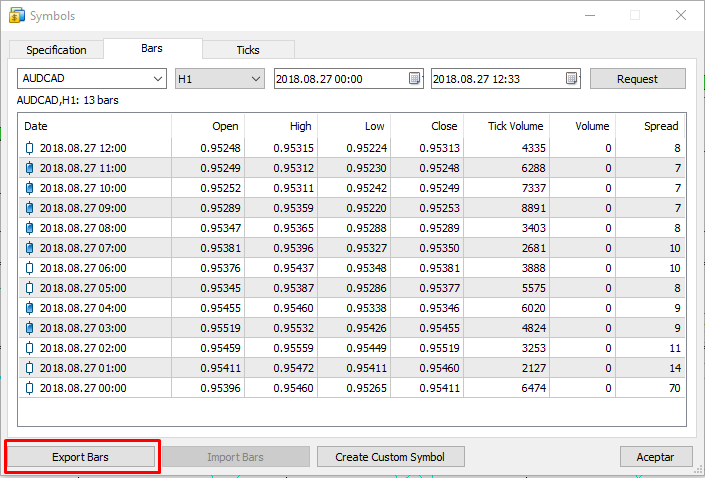
Task: Sort by the Tick Volume column header
Action: click(507, 126)
